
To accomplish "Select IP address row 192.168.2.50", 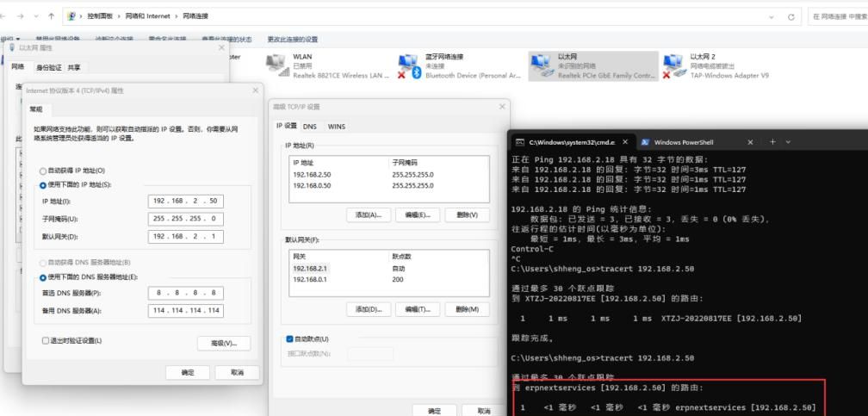I will click(x=388, y=175).
